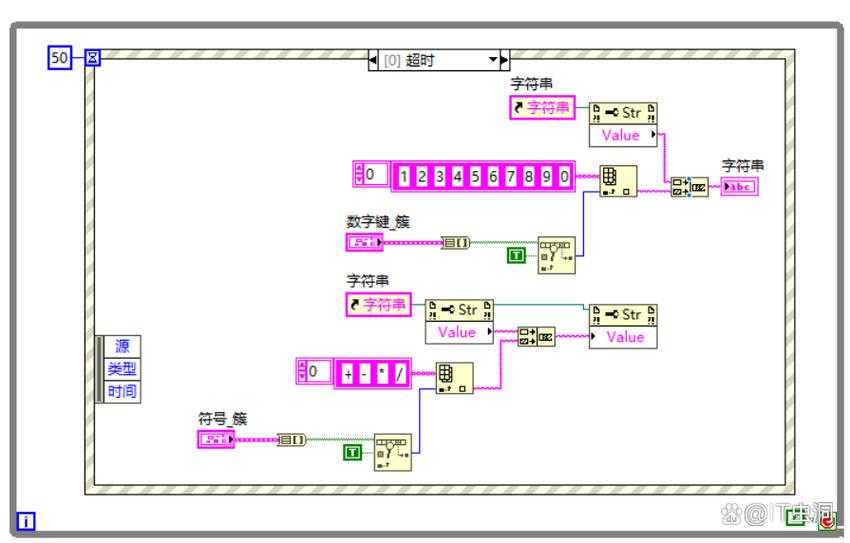Select element 1 in the digit array constant
Image resolution: width=850 pixels, height=543 pixels.
(x=404, y=177)
